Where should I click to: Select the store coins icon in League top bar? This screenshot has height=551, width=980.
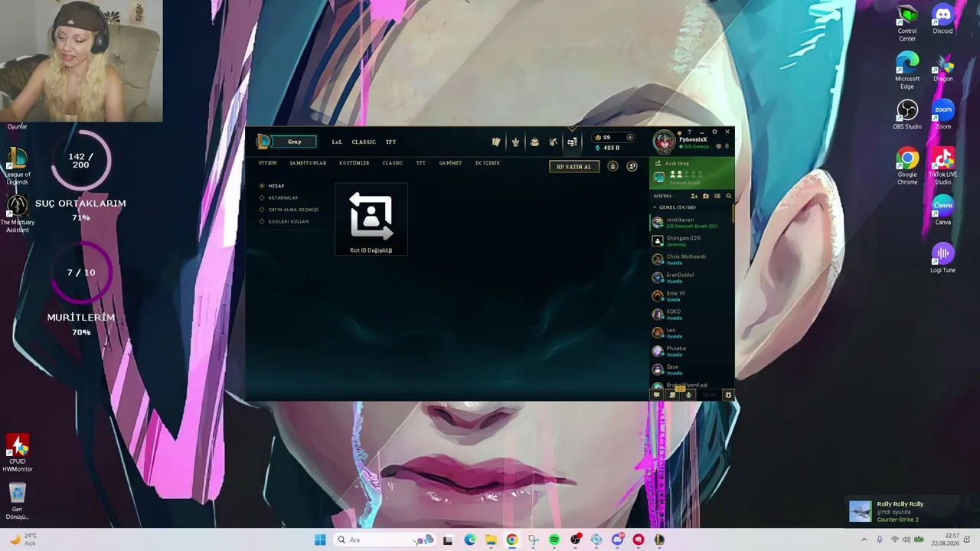click(572, 142)
